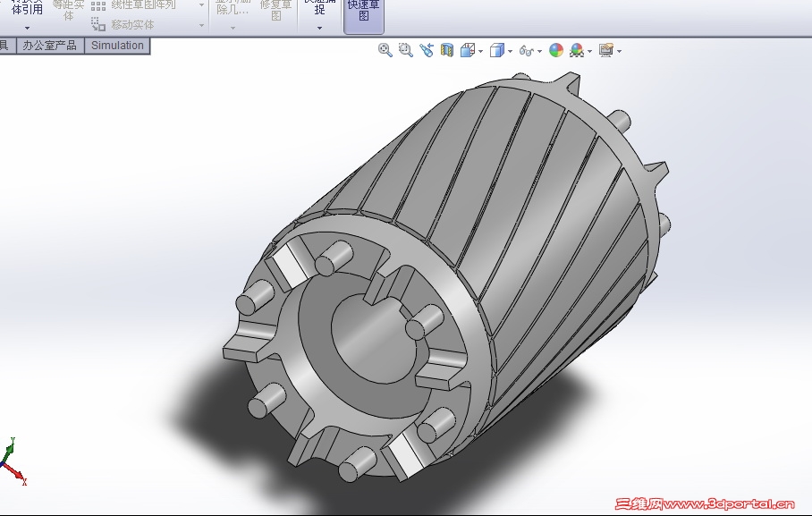Click the View Settings monitor icon
812x516 pixels.
pos(606,50)
